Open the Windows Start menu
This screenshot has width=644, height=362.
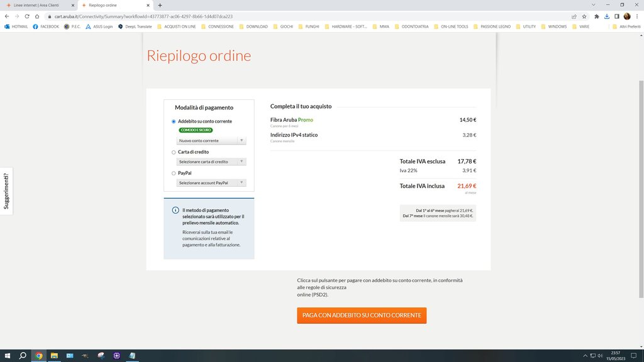pos(7,356)
